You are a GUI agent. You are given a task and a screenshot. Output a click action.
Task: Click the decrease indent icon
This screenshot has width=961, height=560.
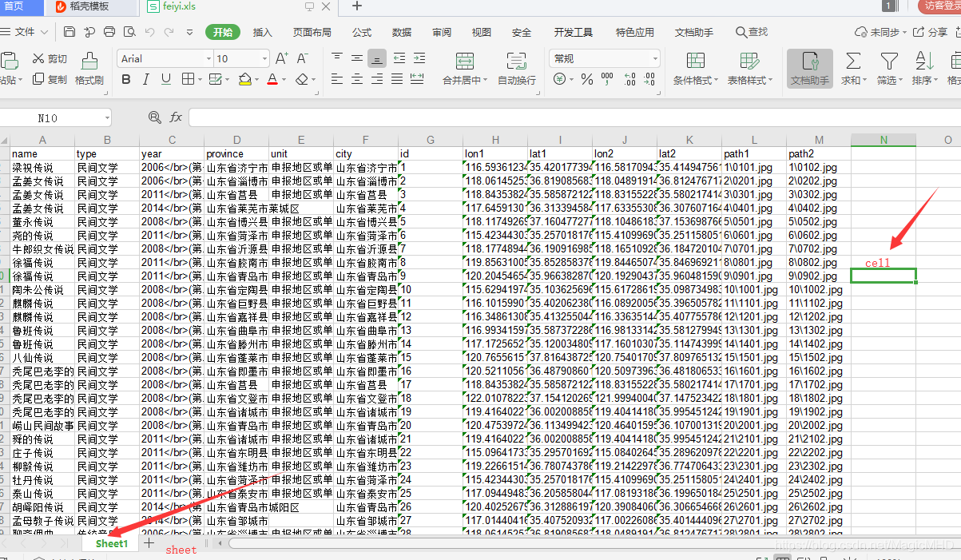point(399,58)
